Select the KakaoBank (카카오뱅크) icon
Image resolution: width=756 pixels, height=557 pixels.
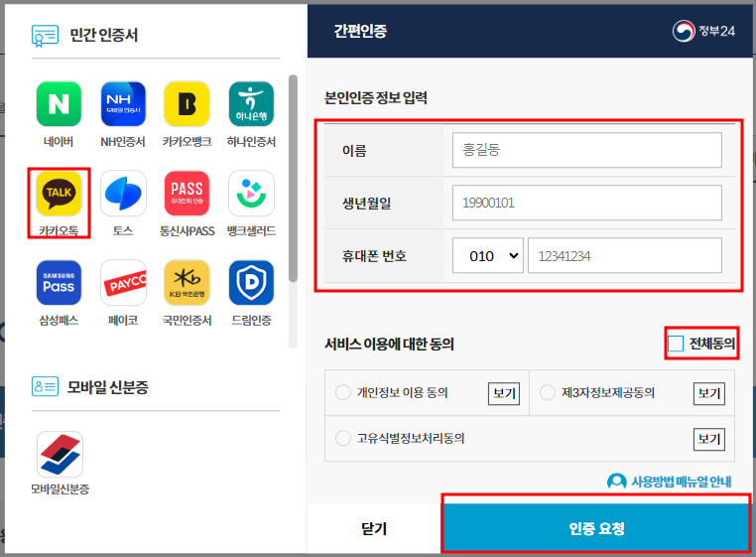(x=188, y=104)
